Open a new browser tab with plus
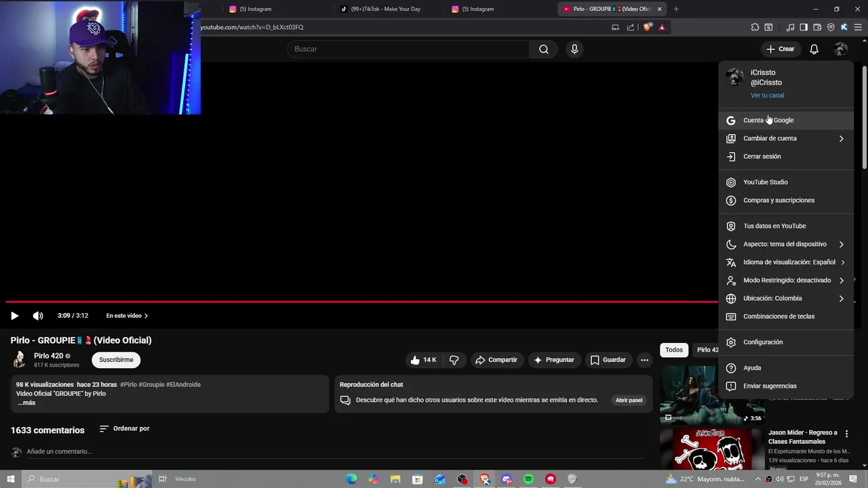 [676, 9]
